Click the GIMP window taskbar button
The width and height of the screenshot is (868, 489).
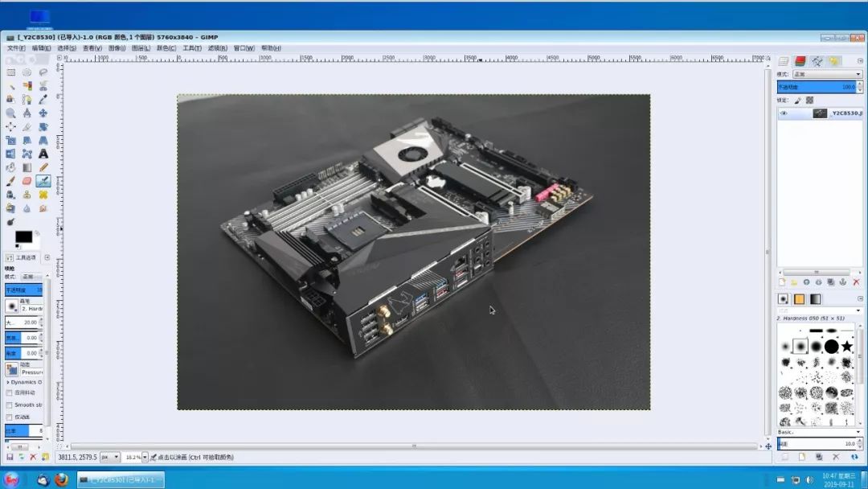point(121,479)
